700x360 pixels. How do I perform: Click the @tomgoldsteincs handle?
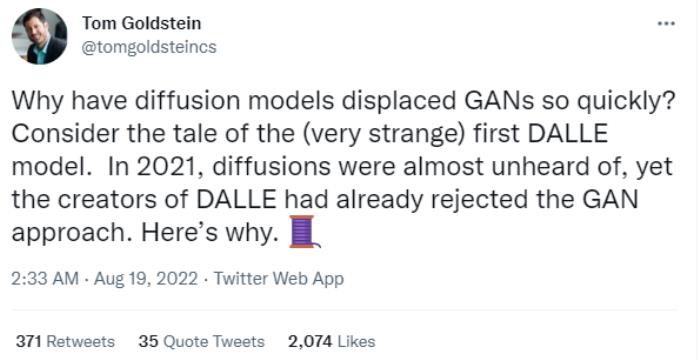point(149,46)
